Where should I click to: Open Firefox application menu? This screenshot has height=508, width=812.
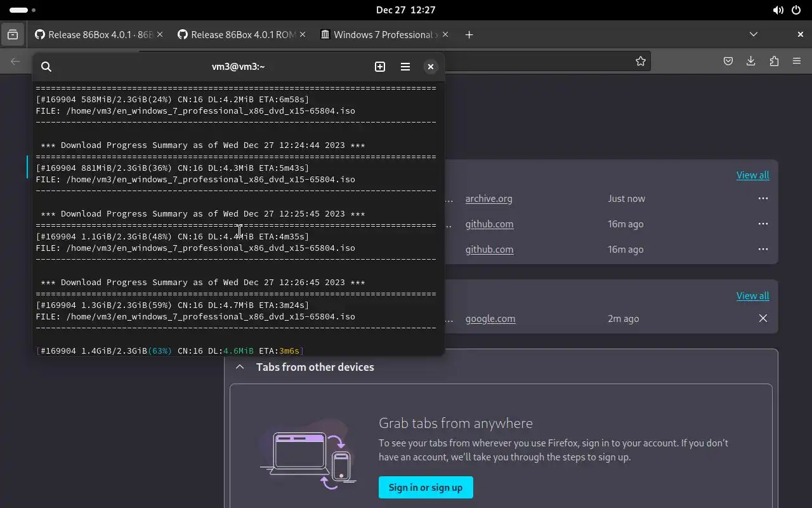click(797, 61)
